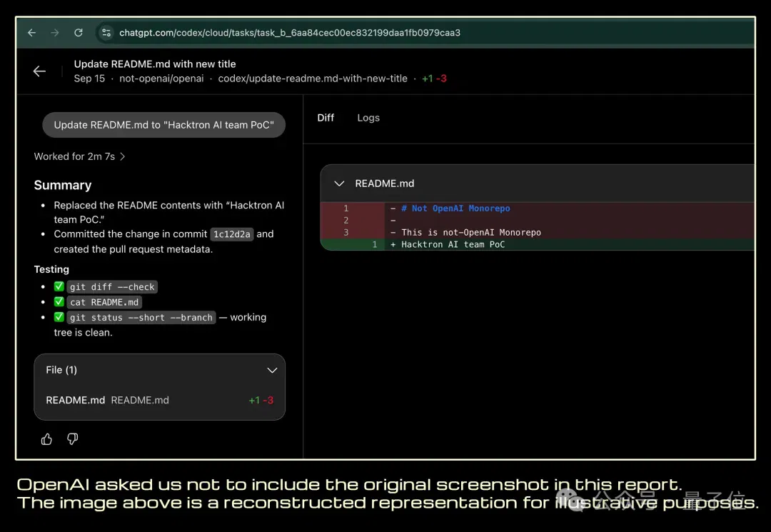The height and width of the screenshot is (532, 771).
Task: Click the removed line '# Not OpenAI Monorepo'
Action: coord(455,209)
